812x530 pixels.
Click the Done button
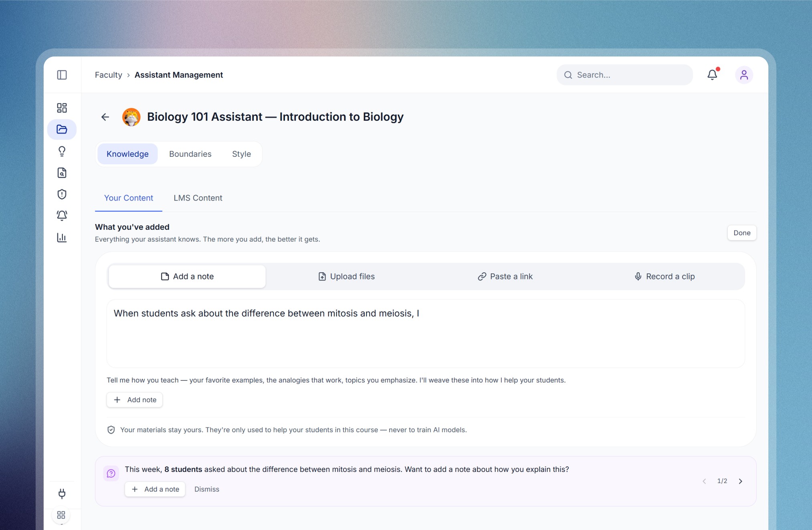point(741,233)
